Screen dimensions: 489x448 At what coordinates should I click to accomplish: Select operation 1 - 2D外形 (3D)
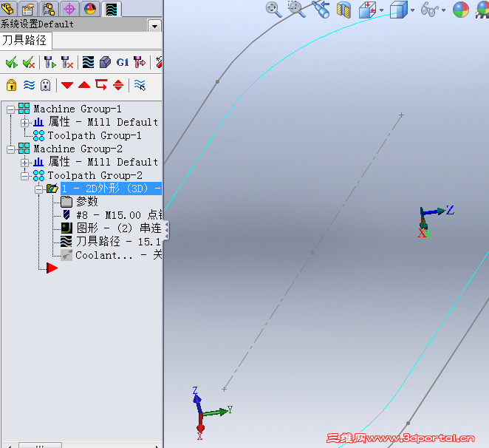click(111, 189)
